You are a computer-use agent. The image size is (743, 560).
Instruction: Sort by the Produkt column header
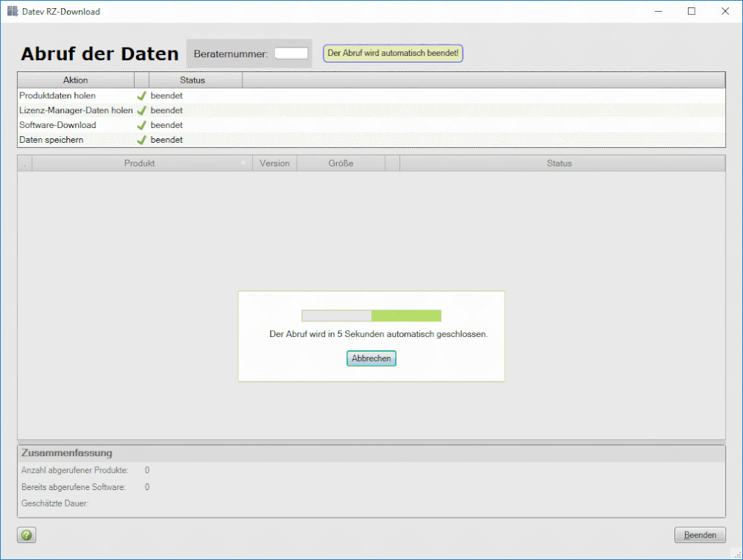click(141, 163)
